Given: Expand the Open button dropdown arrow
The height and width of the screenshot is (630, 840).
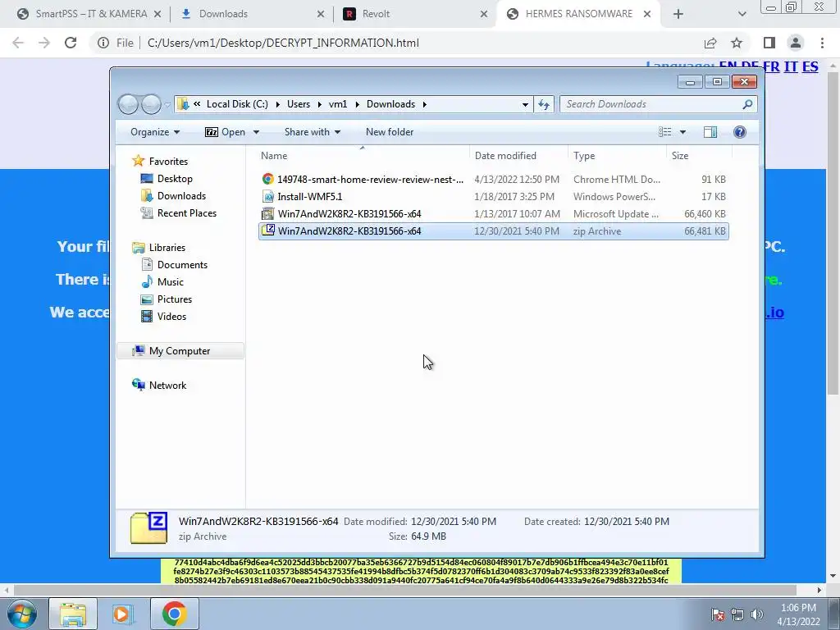Looking at the screenshot, I should pyautogui.click(x=256, y=132).
